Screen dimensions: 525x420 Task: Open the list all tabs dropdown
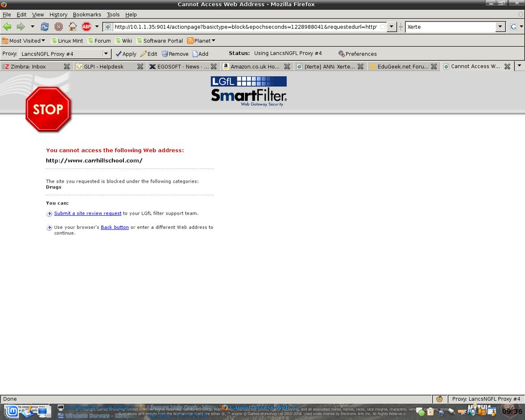[519, 66]
